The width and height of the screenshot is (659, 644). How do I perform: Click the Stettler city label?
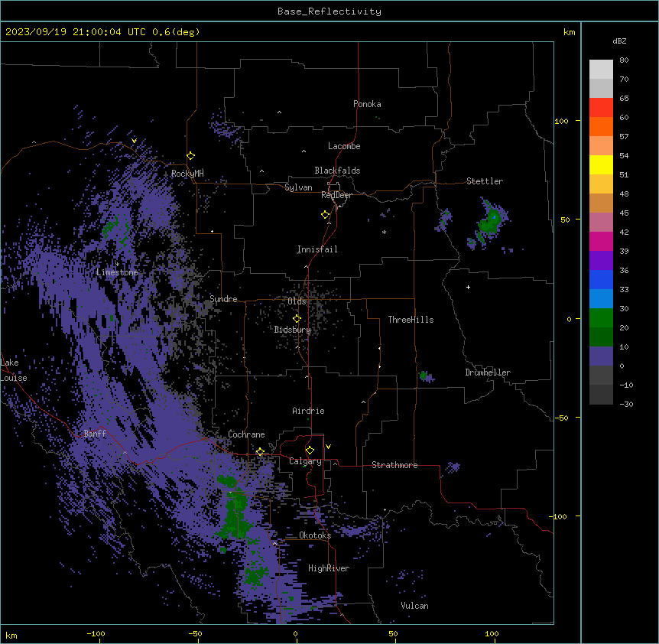click(485, 181)
